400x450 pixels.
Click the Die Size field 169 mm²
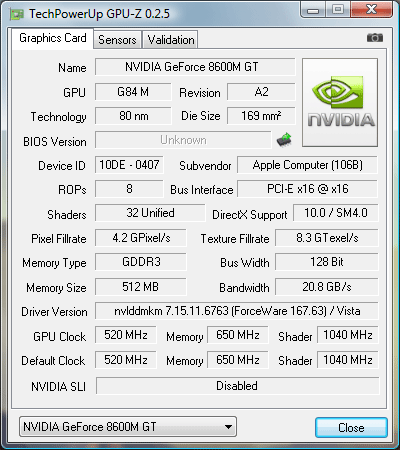261,116
